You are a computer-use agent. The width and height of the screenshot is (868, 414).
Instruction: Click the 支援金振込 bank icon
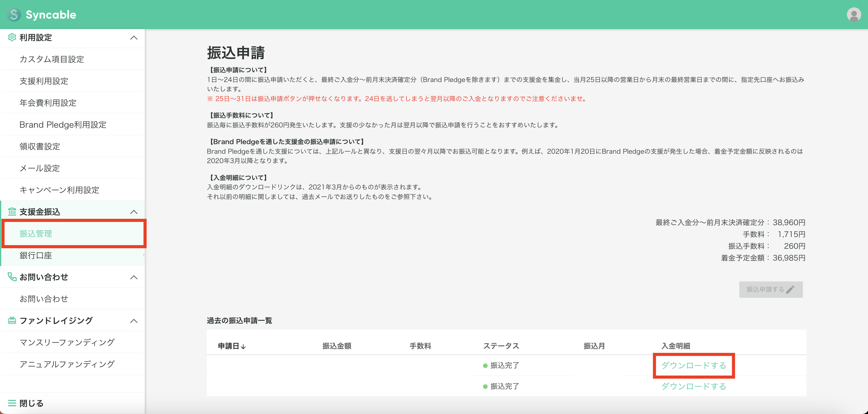click(12, 212)
